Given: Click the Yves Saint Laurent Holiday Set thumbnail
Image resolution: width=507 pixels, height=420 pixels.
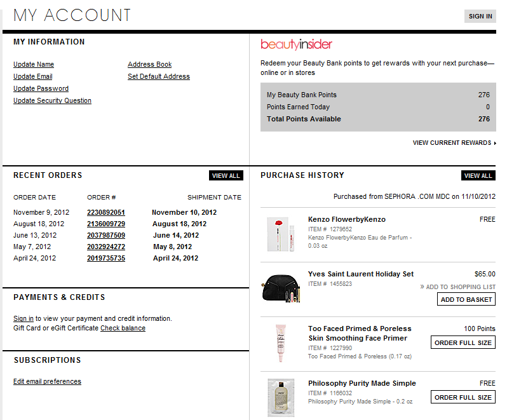Looking at the screenshot, I should pyautogui.click(x=281, y=288).
